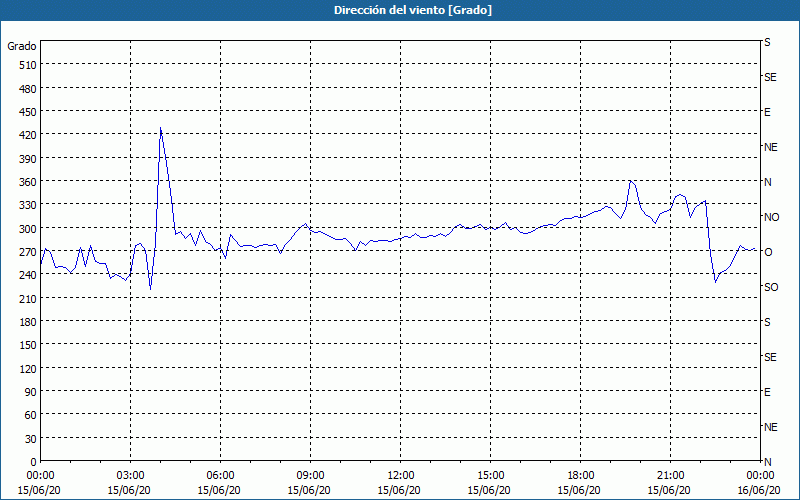Click the 210 degree axis label

29,298
